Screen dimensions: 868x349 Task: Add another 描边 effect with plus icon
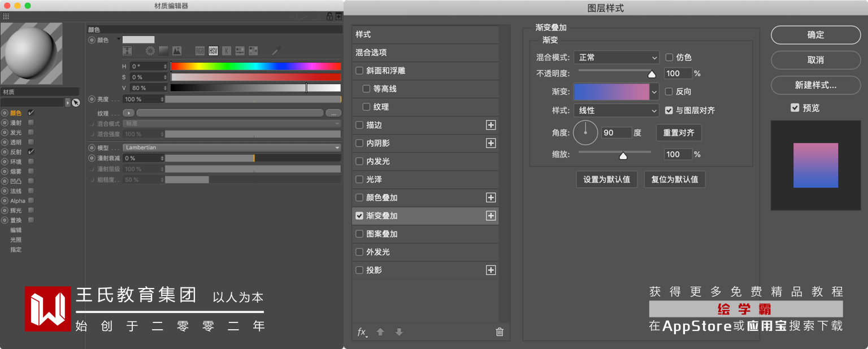tap(491, 125)
